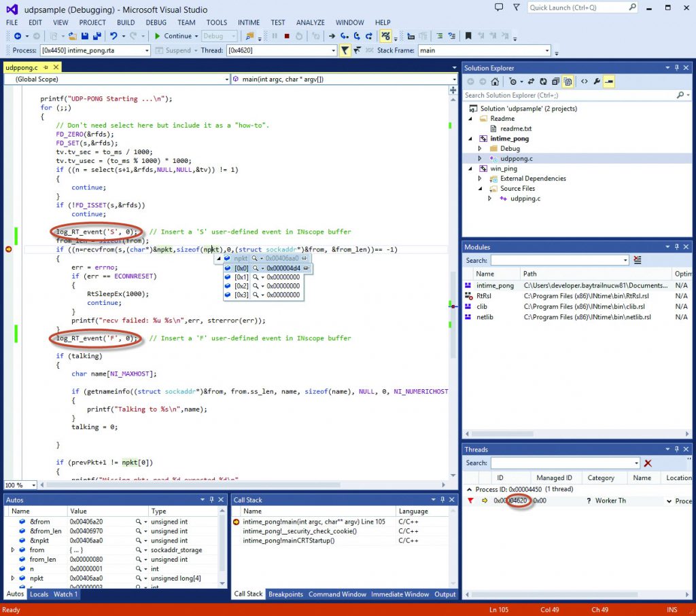Clear the Threads search with red X
The image size is (696, 616).
[x=648, y=463]
